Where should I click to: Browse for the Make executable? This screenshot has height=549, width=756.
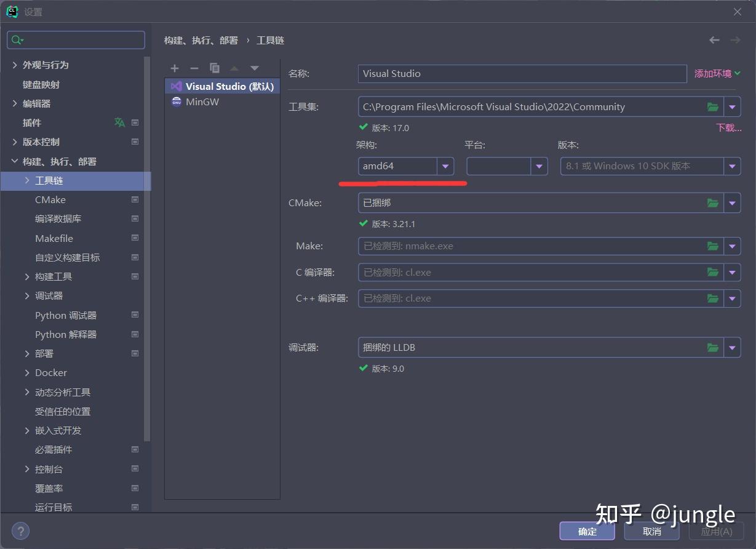(x=712, y=246)
